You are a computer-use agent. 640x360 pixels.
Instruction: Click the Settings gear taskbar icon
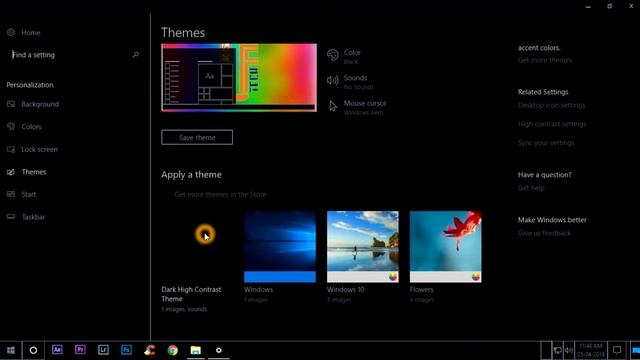pos(219,350)
